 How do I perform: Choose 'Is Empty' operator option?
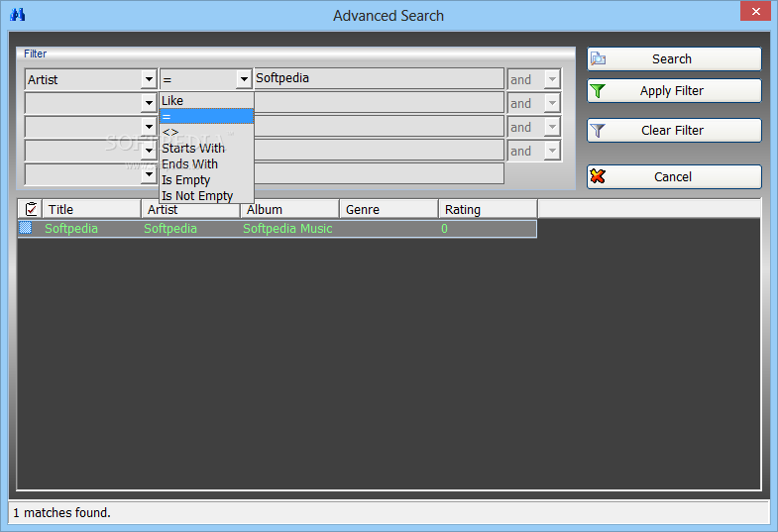206,180
